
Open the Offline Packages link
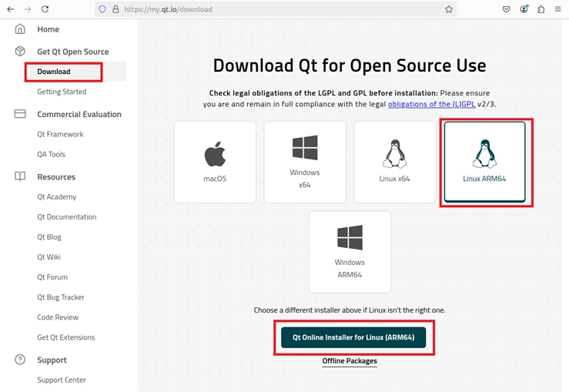[350, 361]
